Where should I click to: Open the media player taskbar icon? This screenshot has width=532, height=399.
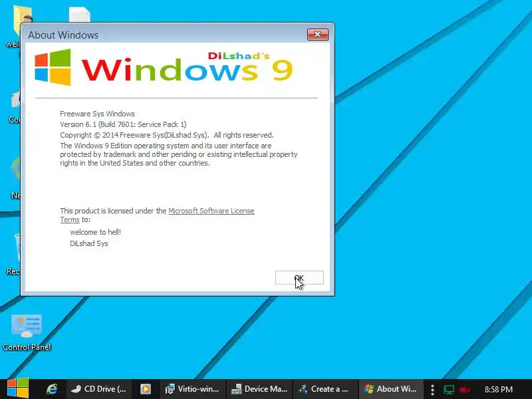[146, 389]
